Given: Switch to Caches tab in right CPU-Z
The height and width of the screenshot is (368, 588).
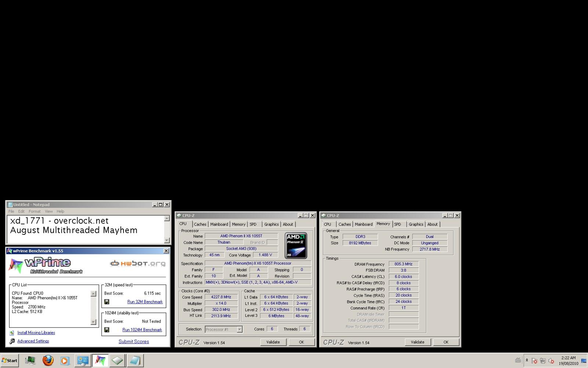Looking at the screenshot, I should tap(344, 224).
